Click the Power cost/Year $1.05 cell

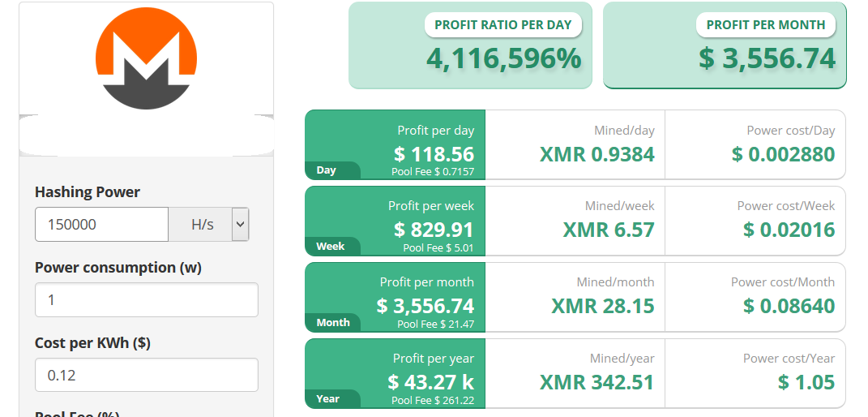pos(755,373)
